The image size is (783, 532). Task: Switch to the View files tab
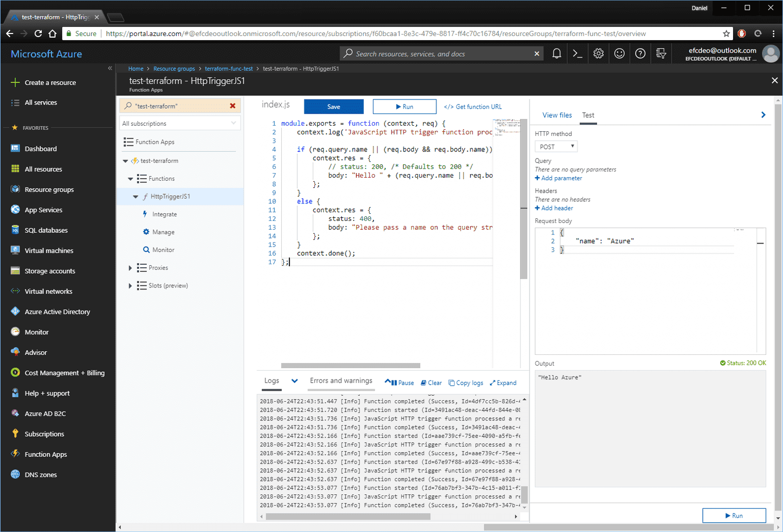click(557, 115)
